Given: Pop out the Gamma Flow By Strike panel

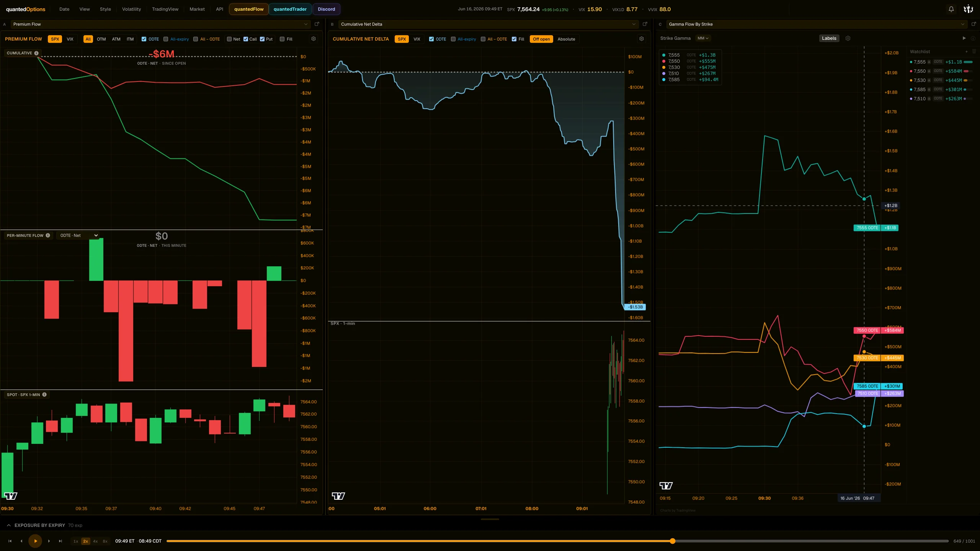Looking at the screenshot, I should pyautogui.click(x=973, y=24).
